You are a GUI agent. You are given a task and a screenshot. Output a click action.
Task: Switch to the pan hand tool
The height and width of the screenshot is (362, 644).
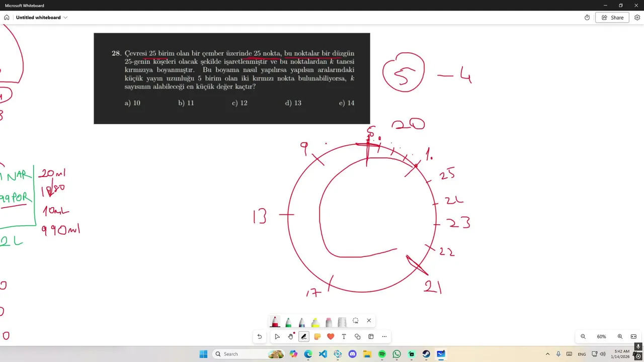(290, 337)
